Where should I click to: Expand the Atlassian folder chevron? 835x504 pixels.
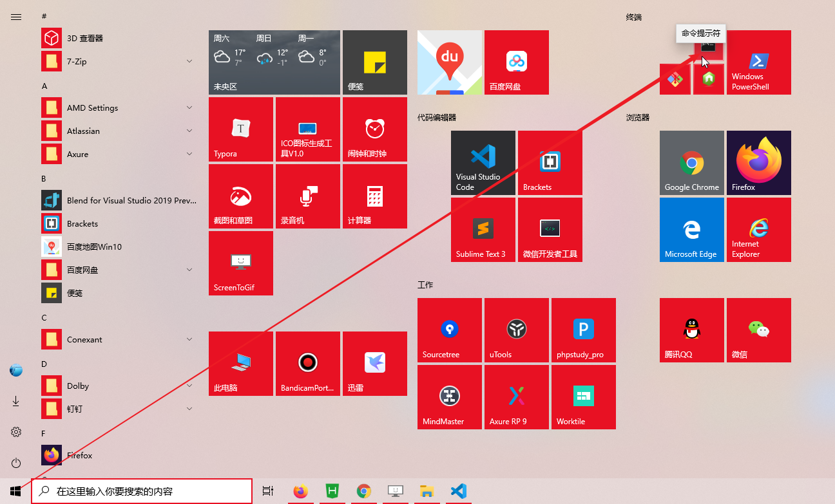189,131
